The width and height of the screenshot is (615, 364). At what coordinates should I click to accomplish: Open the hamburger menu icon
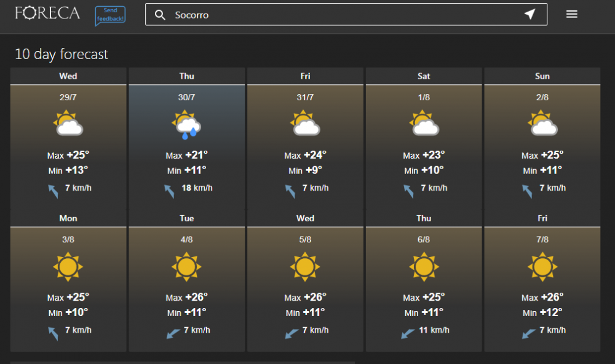[571, 14]
